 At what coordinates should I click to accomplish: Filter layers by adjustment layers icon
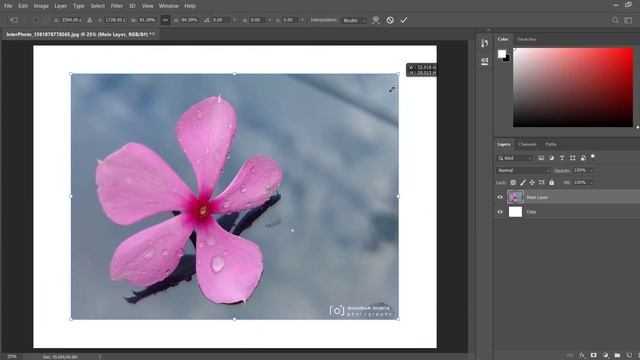click(x=551, y=158)
